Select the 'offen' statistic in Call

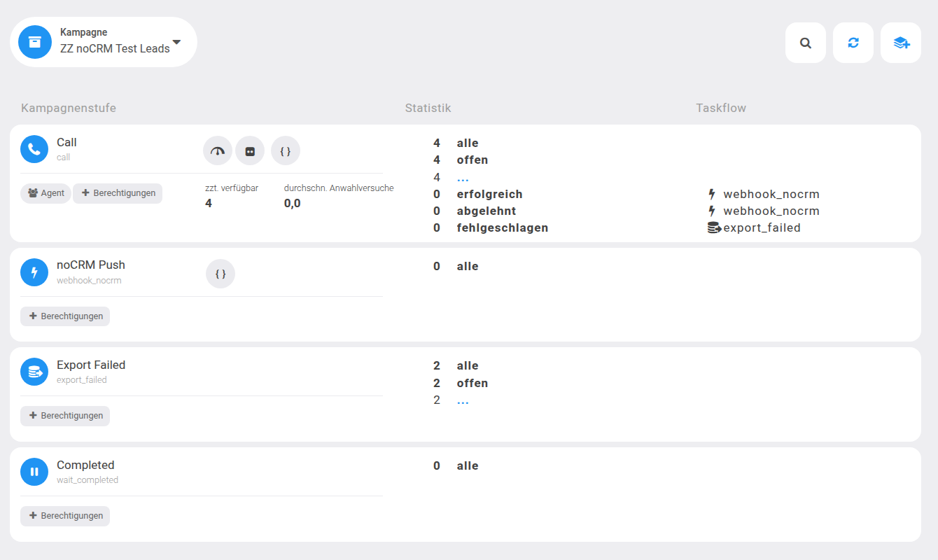(x=472, y=160)
